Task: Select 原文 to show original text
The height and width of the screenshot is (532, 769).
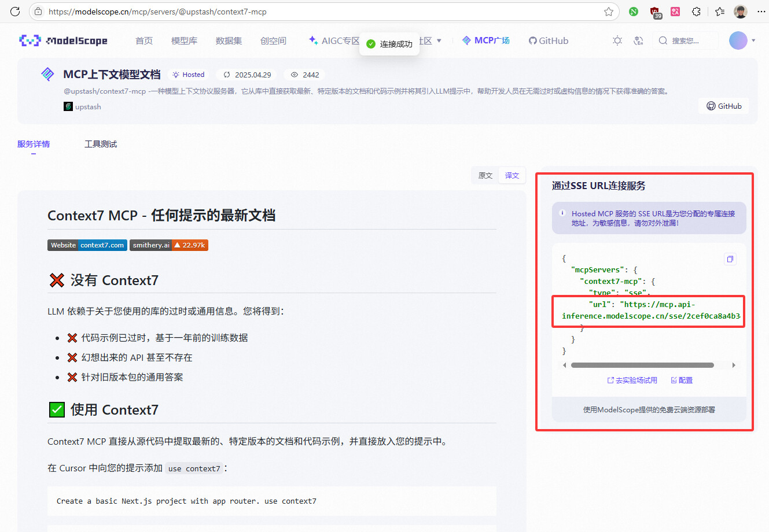Action: 485,175
